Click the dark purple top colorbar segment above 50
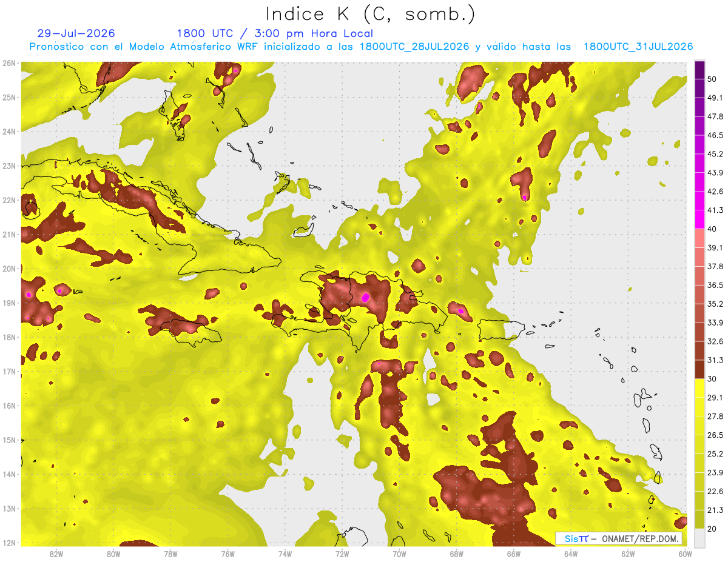The image size is (728, 562). point(699,70)
